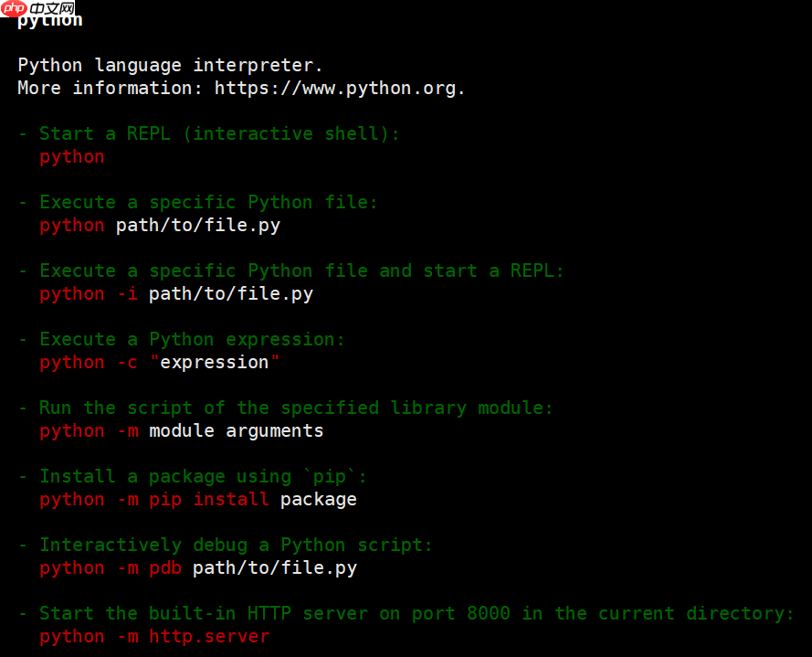812x657 pixels.
Task: Click the '-c' flag in the command
Action: coord(127,362)
